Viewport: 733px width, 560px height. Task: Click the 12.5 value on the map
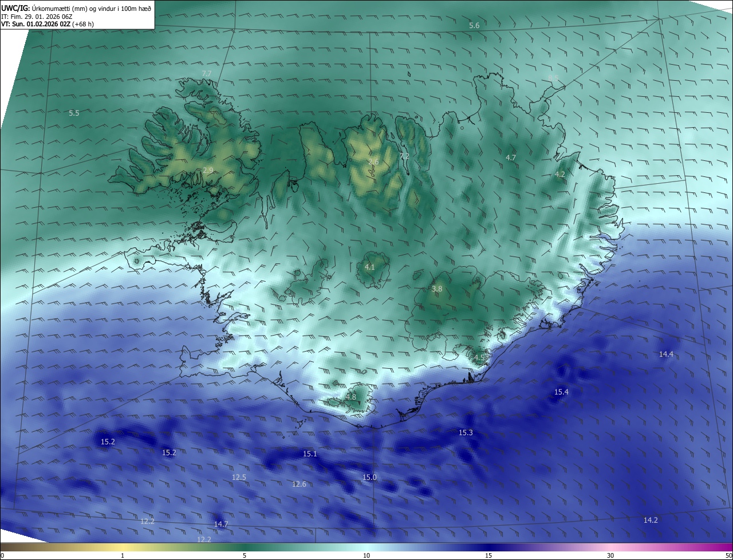click(x=239, y=477)
